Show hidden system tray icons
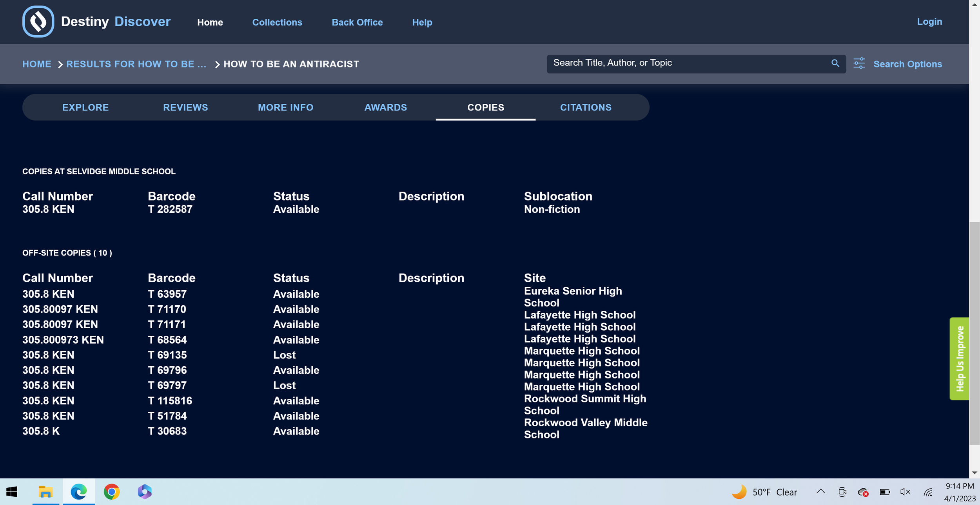 coord(820,492)
